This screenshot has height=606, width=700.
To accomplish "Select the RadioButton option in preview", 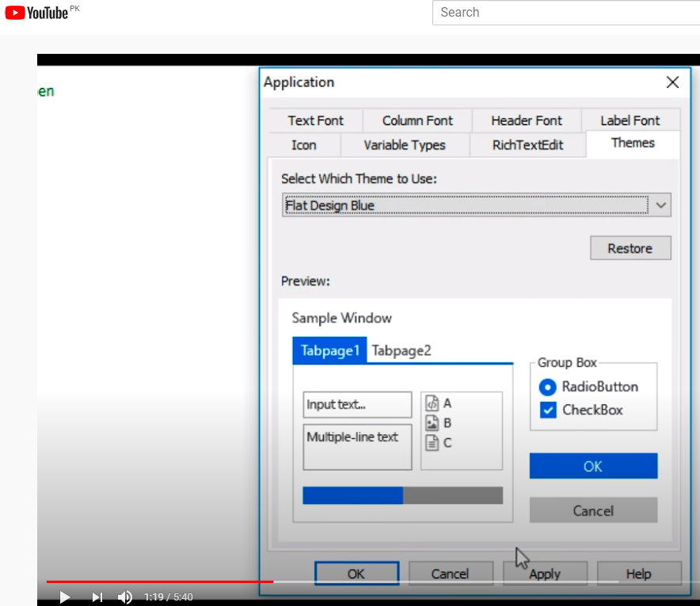I will click(x=548, y=387).
